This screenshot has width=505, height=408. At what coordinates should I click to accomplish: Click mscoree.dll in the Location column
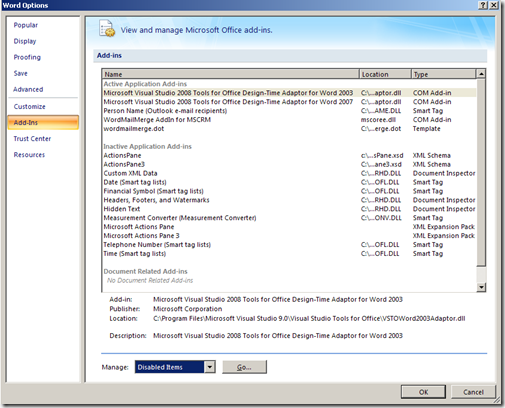pyautogui.click(x=378, y=120)
